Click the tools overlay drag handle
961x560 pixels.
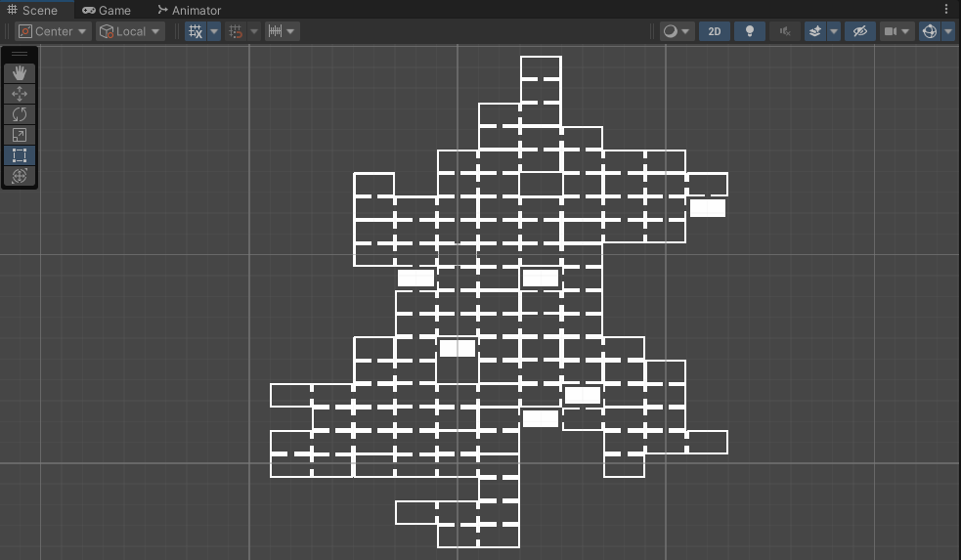point(20,54)
